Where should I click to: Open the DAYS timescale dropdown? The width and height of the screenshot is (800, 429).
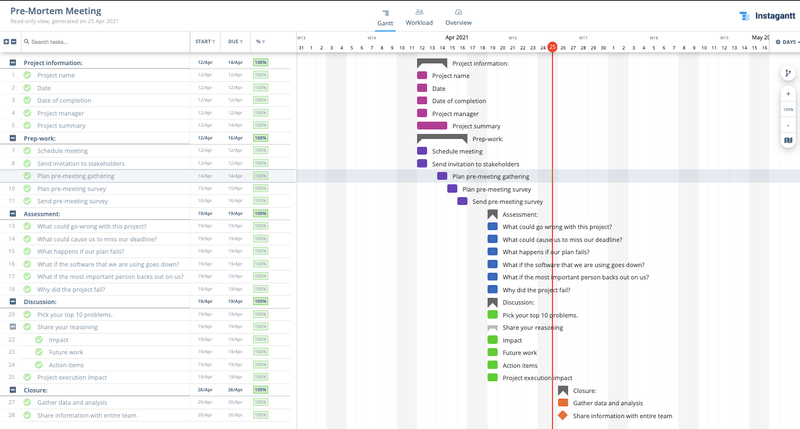(x=786, y=42)
